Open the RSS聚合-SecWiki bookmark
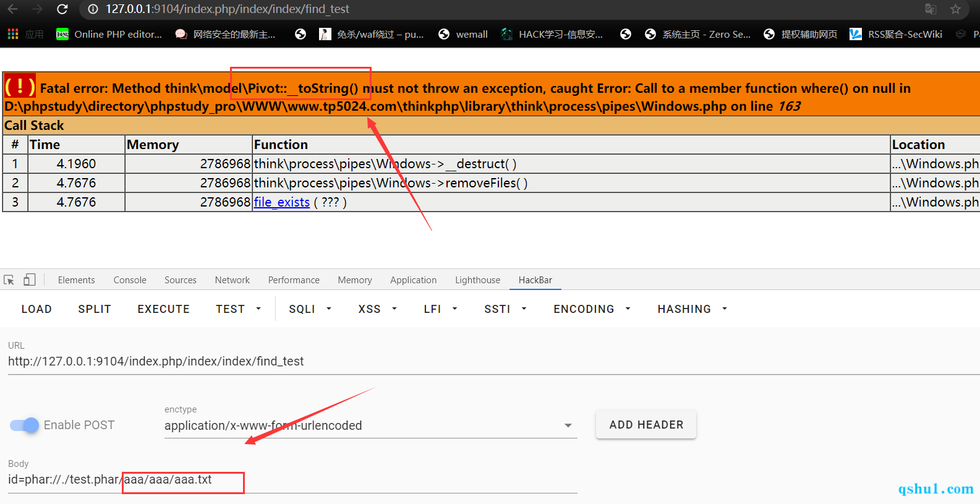The width and height of the screenshot is (980, 504). pyautogui.click(x=896, y=34)
